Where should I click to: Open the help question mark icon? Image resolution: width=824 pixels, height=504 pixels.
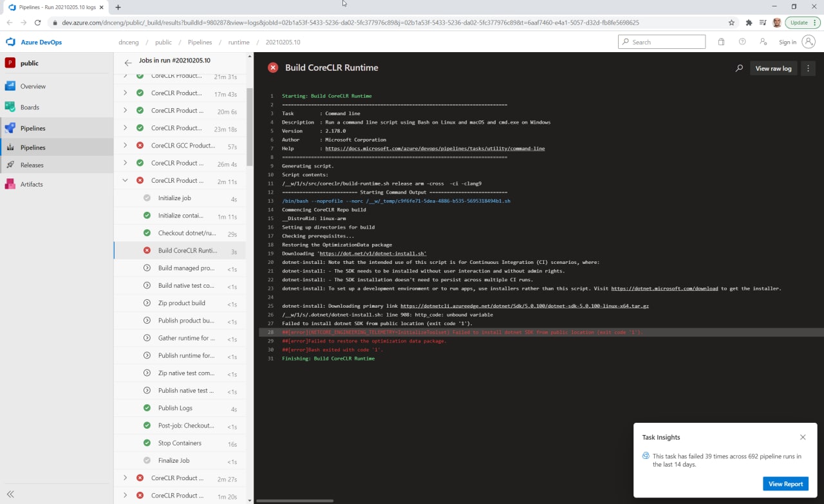[742, 42]
